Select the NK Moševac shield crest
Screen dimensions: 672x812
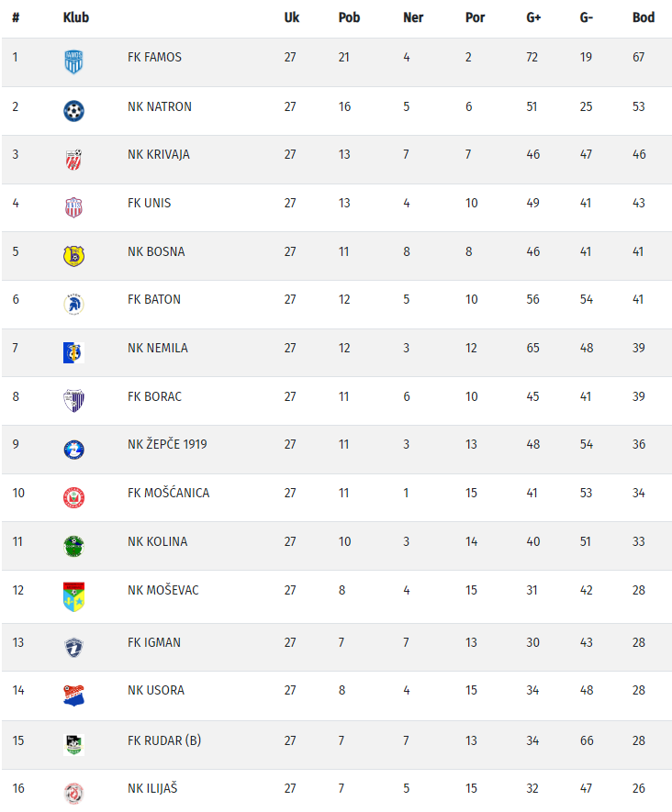point(73,596)
